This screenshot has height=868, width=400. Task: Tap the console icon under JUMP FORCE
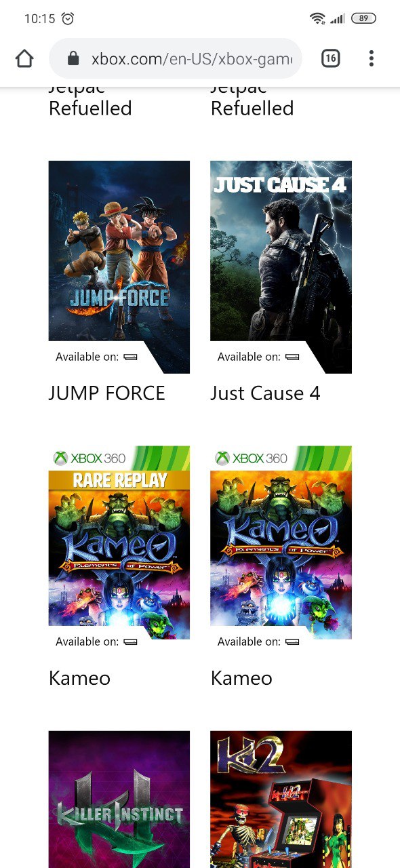[131, 357]
